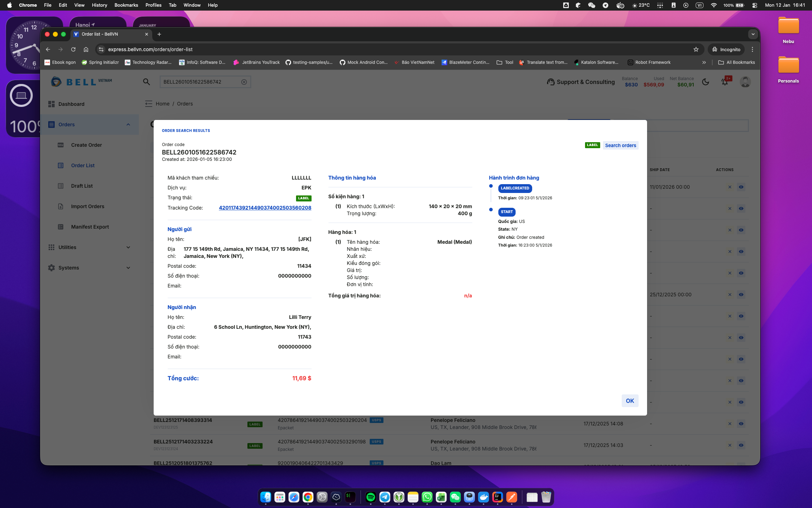The image size is (812, 508).
Task: Clear the order code search field
Action: tap(244, 82)
